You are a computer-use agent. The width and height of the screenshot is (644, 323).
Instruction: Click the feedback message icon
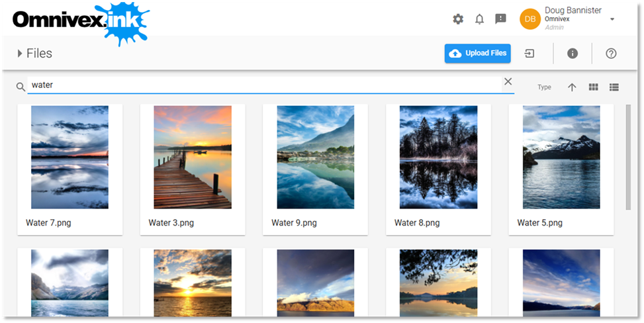point(500,19)
